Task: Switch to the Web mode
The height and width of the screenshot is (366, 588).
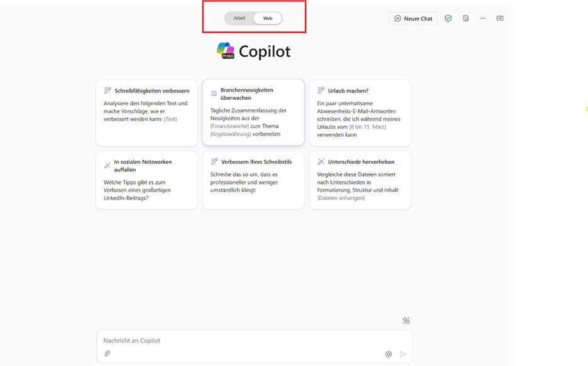Action: pos(268,18)
